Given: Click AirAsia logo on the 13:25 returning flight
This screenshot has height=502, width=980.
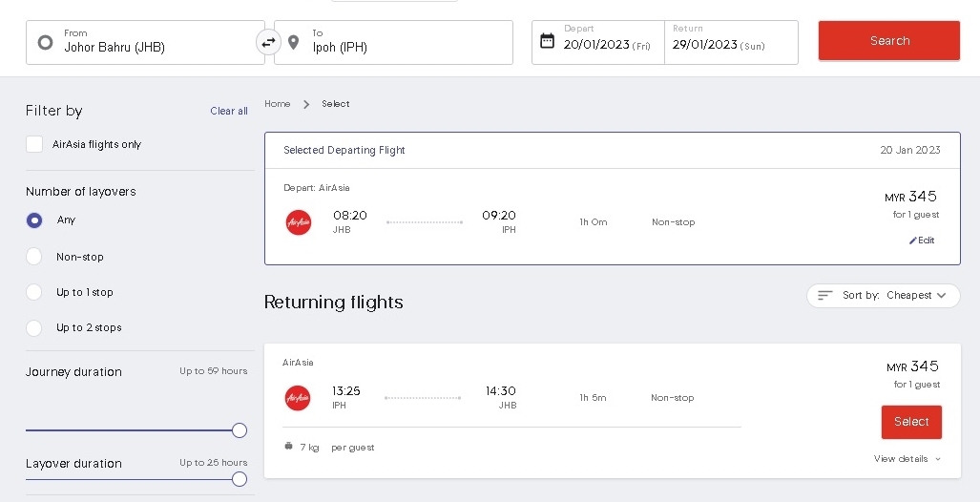Looking at the screenshot, I should click(x=298, y=398).
